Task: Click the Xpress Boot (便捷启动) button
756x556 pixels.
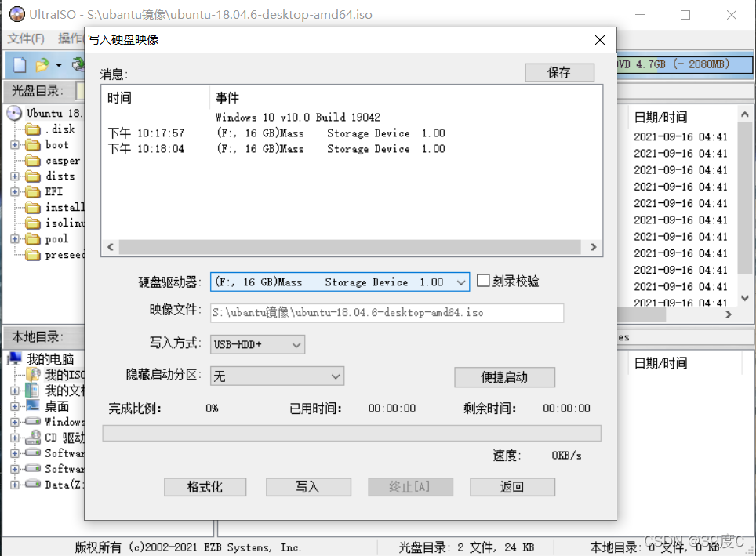Action: (x=504, y=377)
